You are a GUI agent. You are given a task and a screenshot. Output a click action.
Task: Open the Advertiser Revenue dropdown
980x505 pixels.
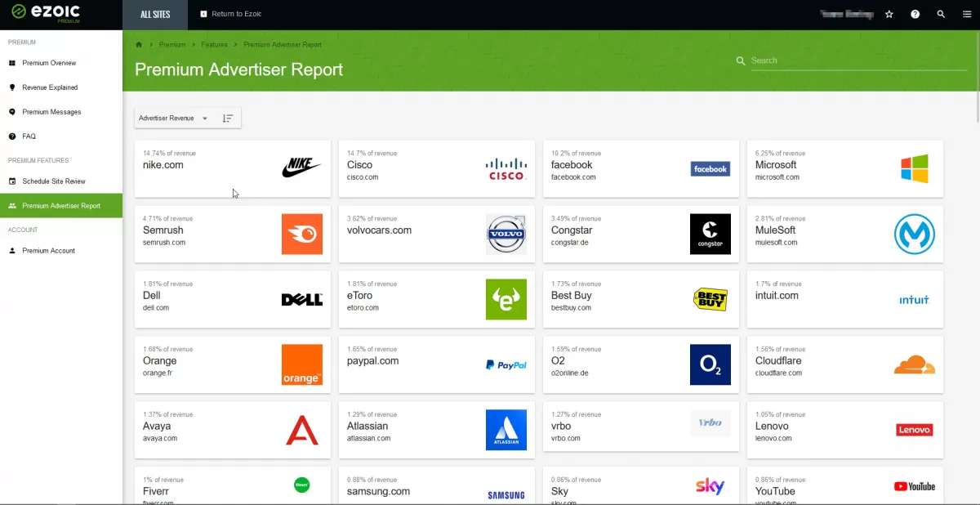pyautogui.click(x=173, y=118)
